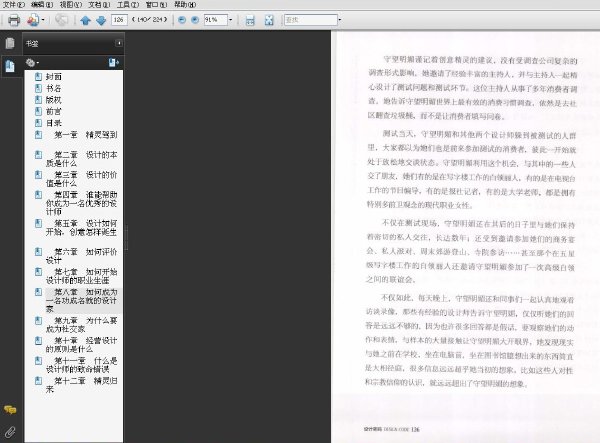Open the bookmark options gear menu
600x443 pixels.
tap(32, 62)
